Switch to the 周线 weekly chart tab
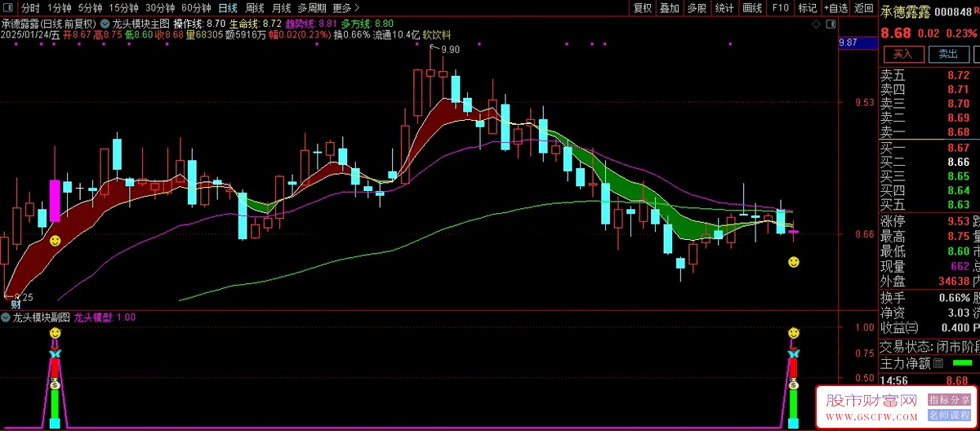The width and height of the screenshot is (980, 431). [255, 8]
